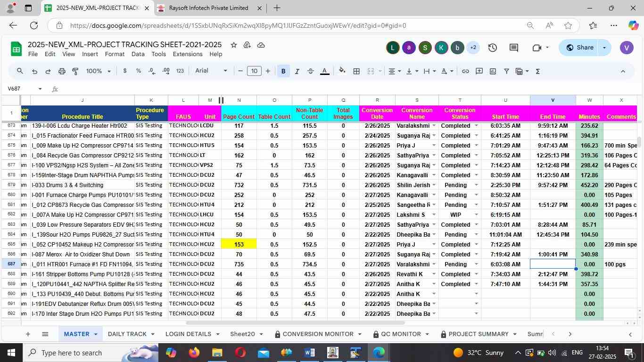This screenshot has width=644, height=362.
Task: Open the Conversion Name dropdown for Varalakshmi row 687
Action: click(434, 264)
